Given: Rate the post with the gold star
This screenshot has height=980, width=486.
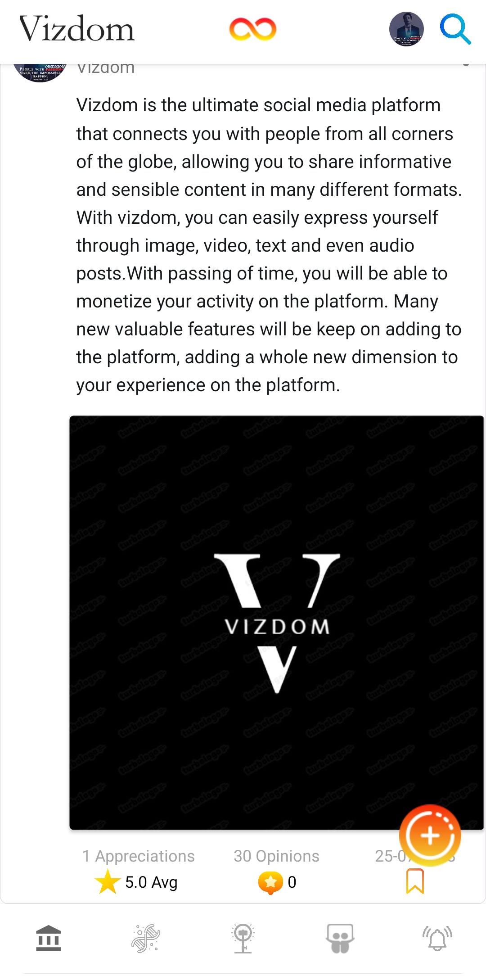Looking at the screenshot, I should pos(108,881).
